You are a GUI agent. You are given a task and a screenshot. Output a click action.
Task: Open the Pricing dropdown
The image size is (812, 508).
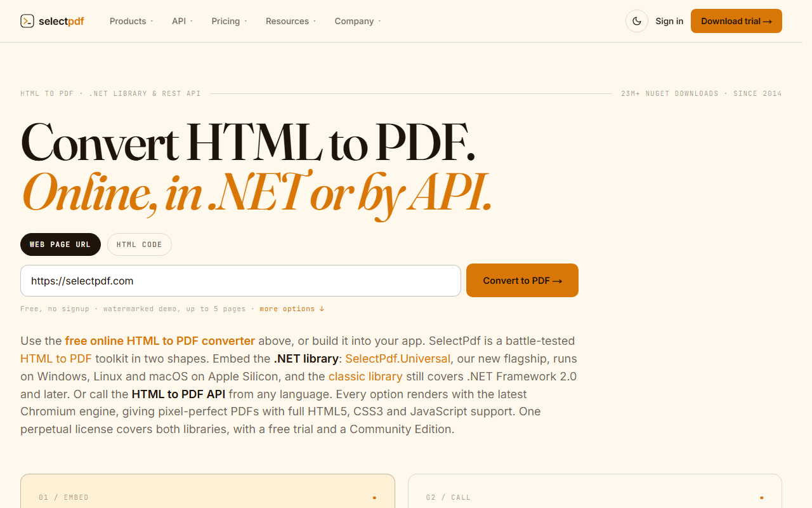229,21
